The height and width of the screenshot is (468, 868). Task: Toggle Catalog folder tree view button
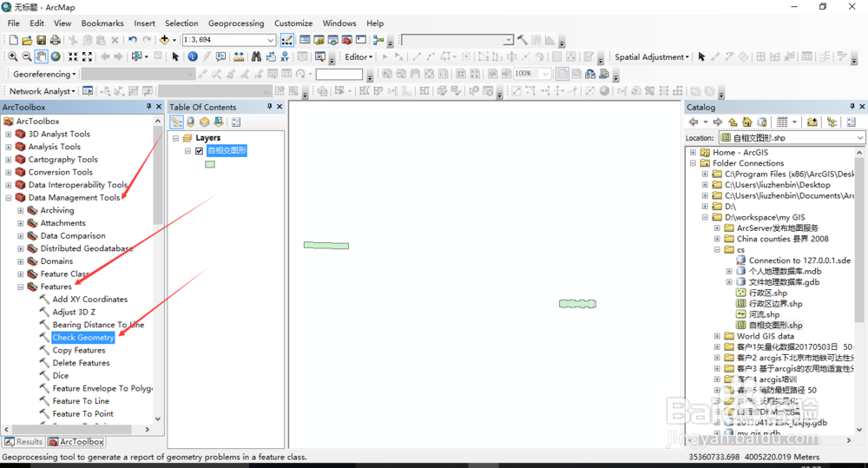pyautogui.click(x=832, y=122)
